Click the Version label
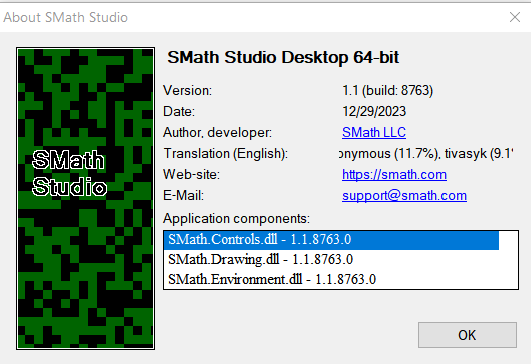Screen dimensions: 531x364 point(187,90)
